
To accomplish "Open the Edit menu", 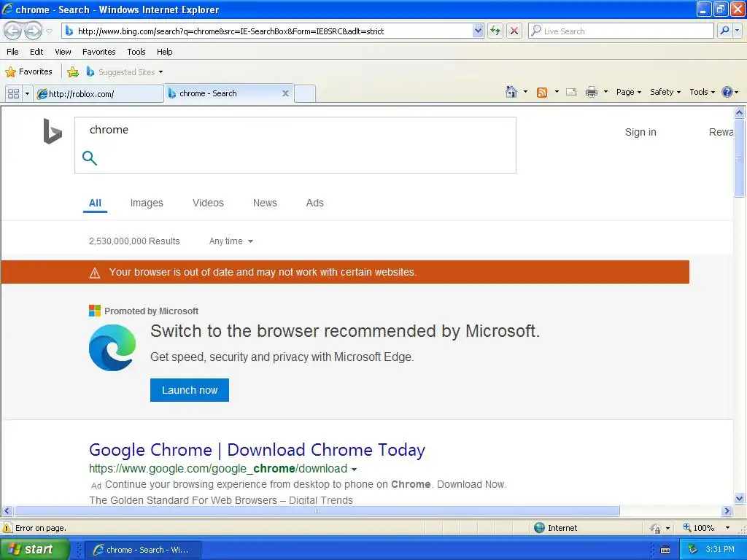I will pos(36,52).
